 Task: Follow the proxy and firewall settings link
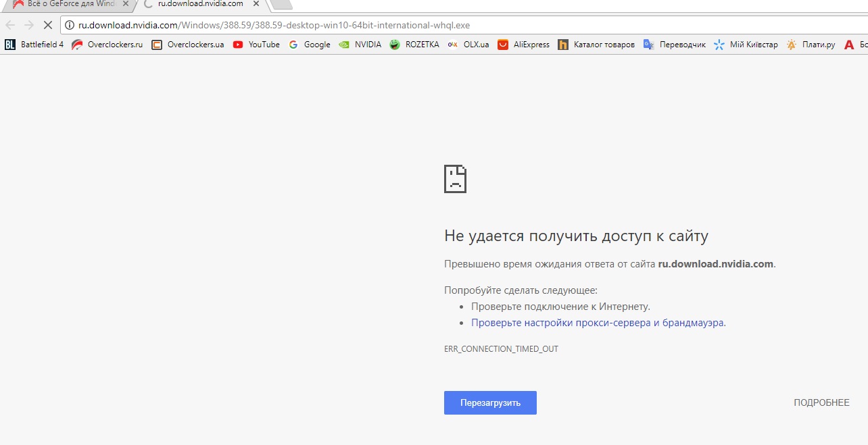coord(598,323)
